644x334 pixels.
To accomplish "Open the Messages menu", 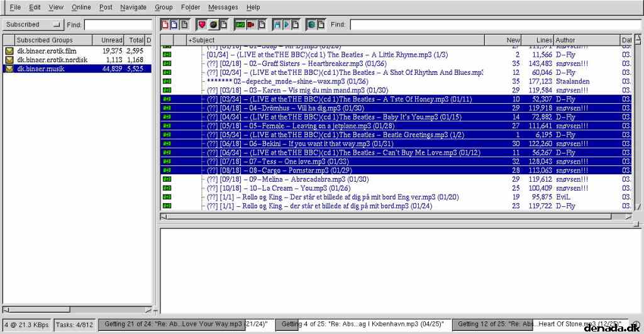I will click(x=223, y=7).
